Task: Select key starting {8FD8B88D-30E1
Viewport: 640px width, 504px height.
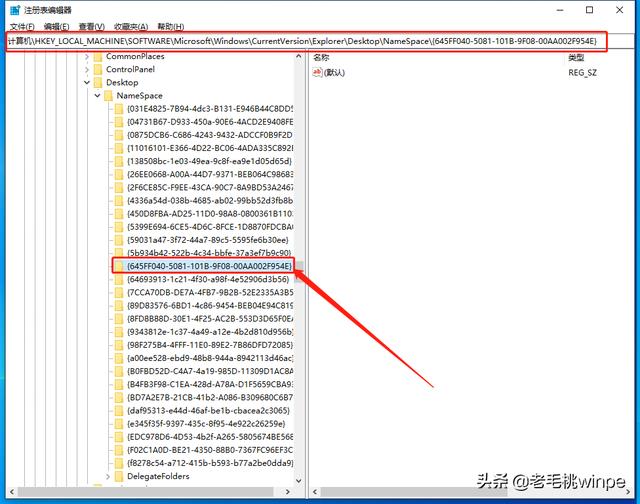Action: (x=210, y=319)
